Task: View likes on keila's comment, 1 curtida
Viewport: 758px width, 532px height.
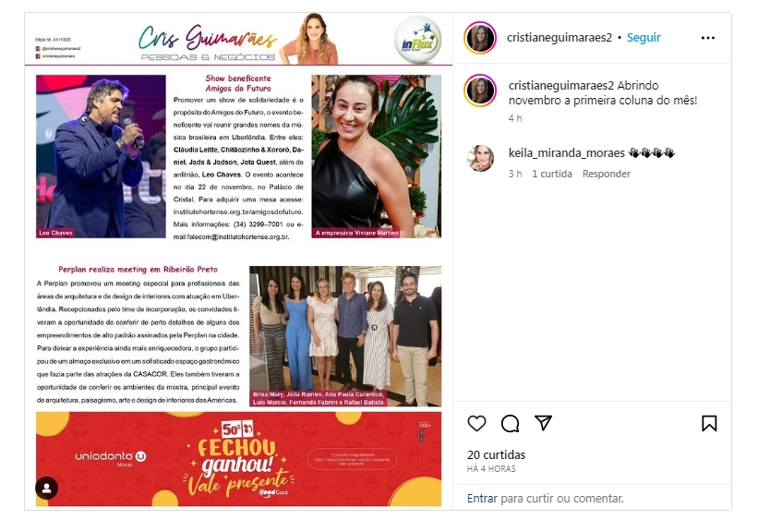Action: (552, 174)
